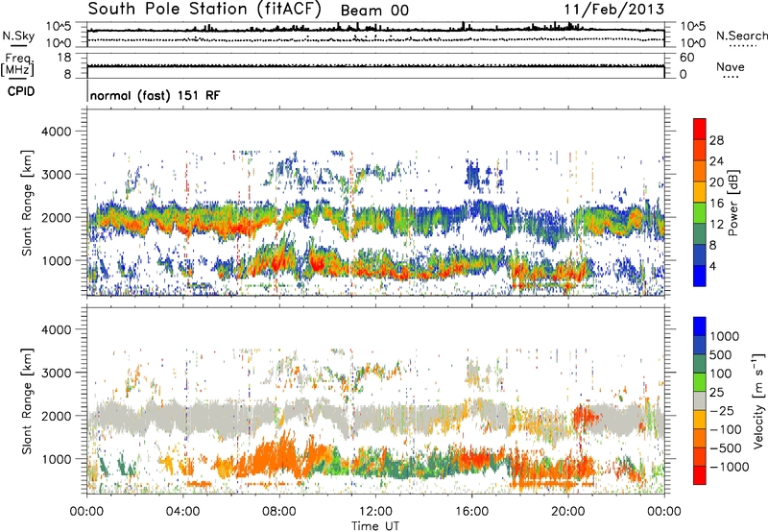768x532 pixels.
Task: Click the '16:00' time axis label
Action: tap(471, 512)
